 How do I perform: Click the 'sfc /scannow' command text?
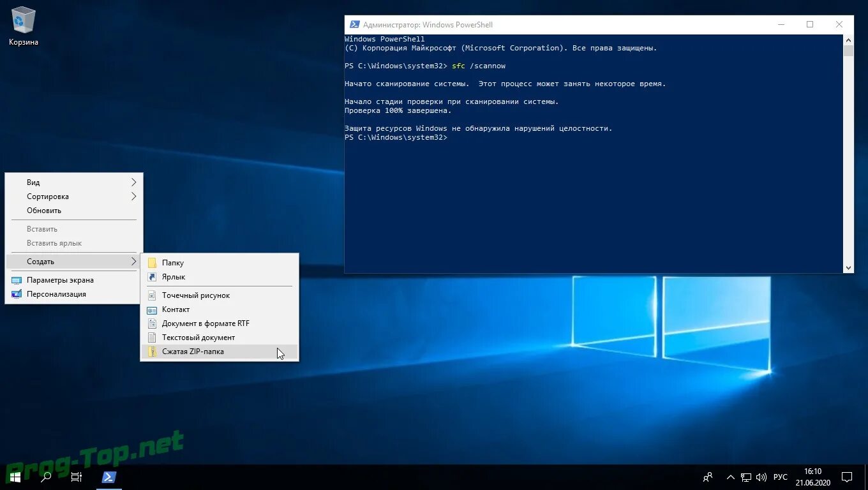point(479,66)
